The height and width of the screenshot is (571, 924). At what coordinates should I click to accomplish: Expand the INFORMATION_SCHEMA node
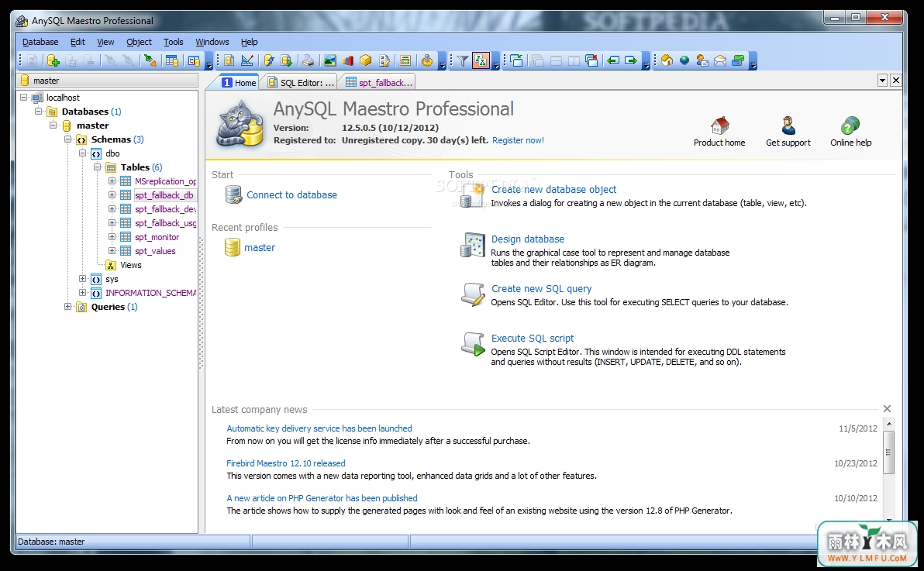[82, 293]
